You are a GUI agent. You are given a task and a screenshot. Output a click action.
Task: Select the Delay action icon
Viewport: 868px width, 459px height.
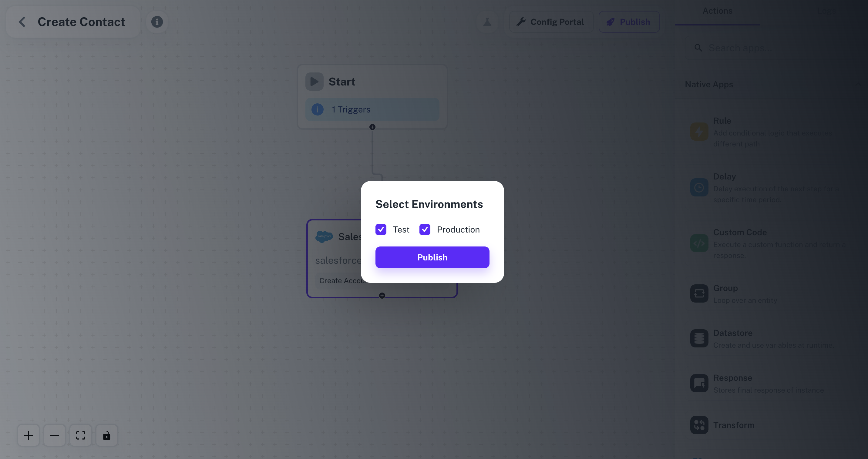(699, 187)
